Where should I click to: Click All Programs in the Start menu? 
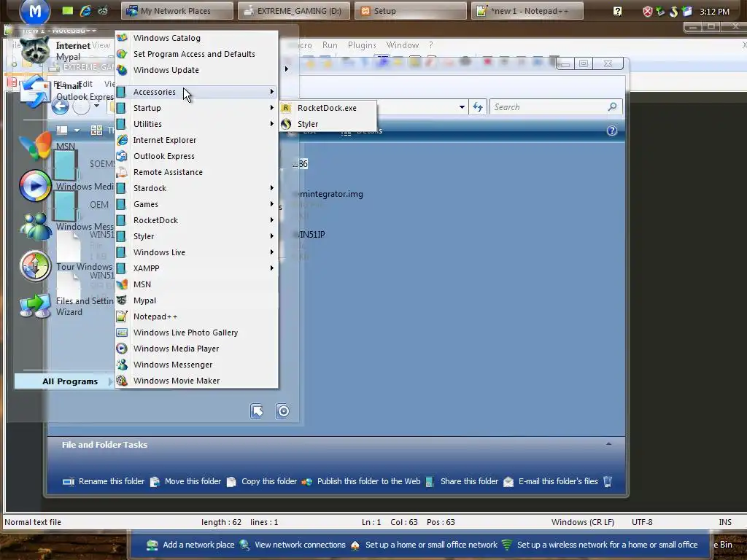(65, 381)
